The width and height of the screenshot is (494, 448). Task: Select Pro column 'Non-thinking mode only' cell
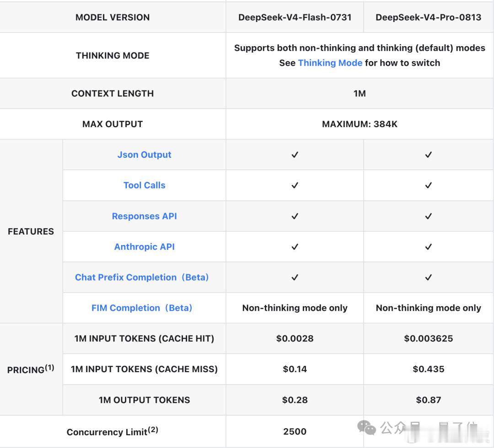pos(429,308)
